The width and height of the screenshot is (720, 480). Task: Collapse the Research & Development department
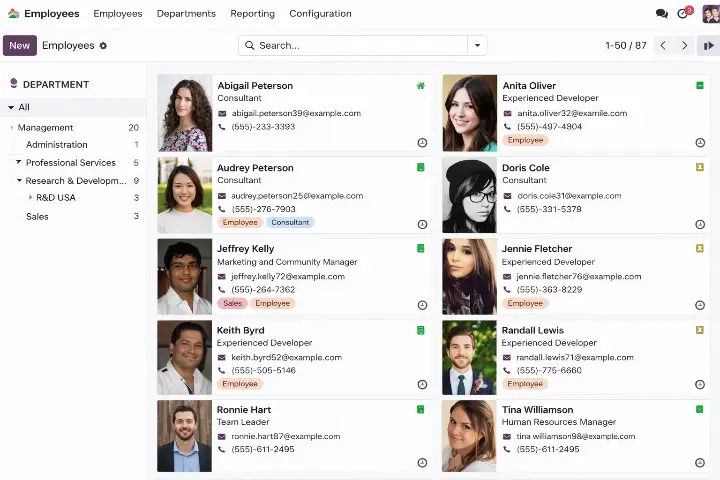(x=19, y=181)
